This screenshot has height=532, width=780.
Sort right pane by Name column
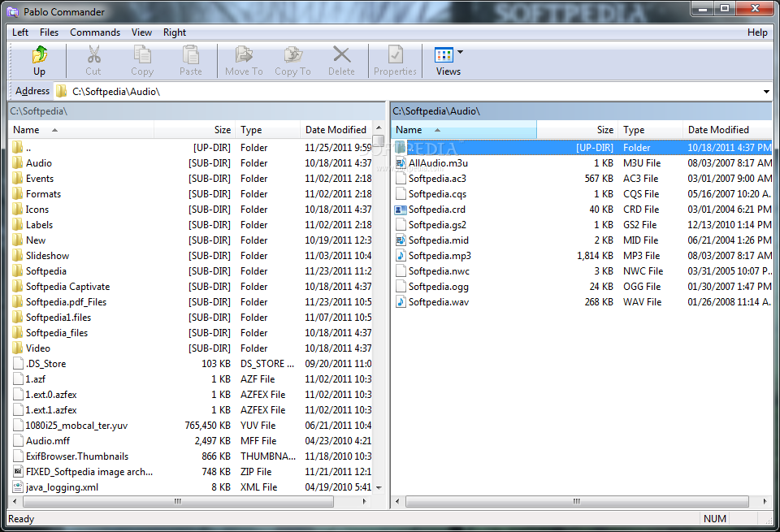(x=464, y=130)
